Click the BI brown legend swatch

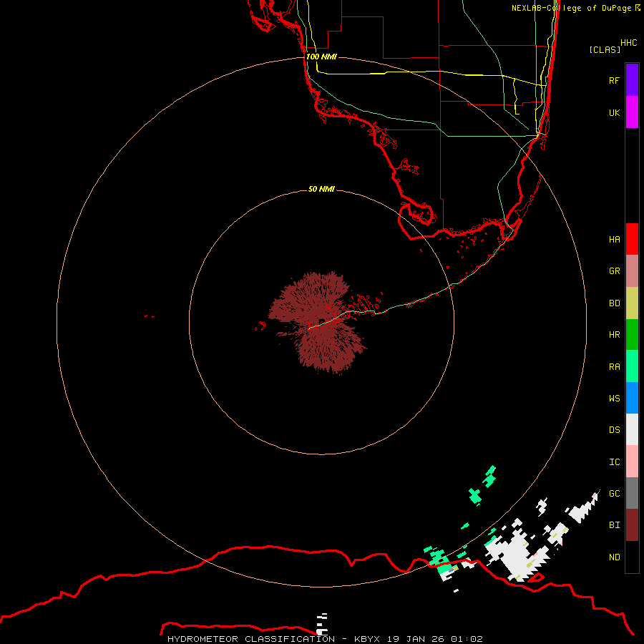click(x=632, y=525)
